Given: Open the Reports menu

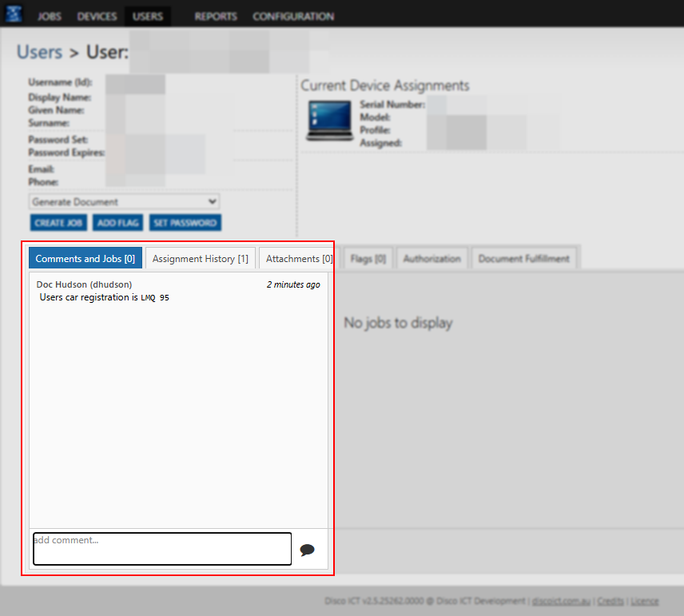Looking at the screenshot, I should coord(216,16).
